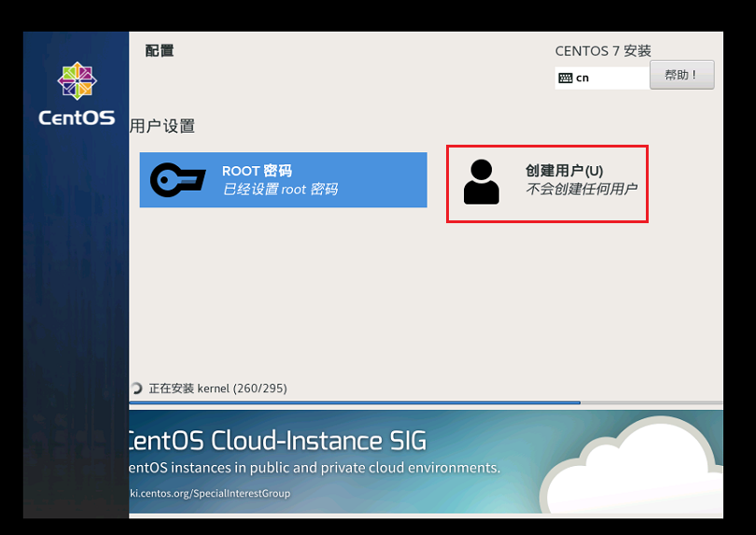This screenshot has height=535, width=756.
Task: Click '正在安装 kernel (260/295)' status text
Action: [x=217, y=388]
